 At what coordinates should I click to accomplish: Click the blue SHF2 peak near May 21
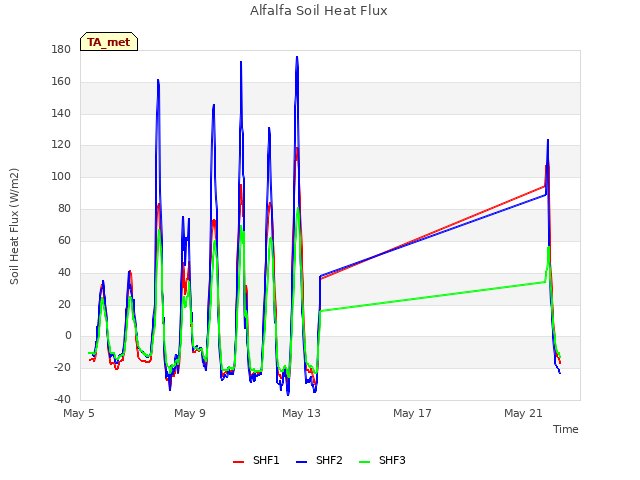coord(548,141)
